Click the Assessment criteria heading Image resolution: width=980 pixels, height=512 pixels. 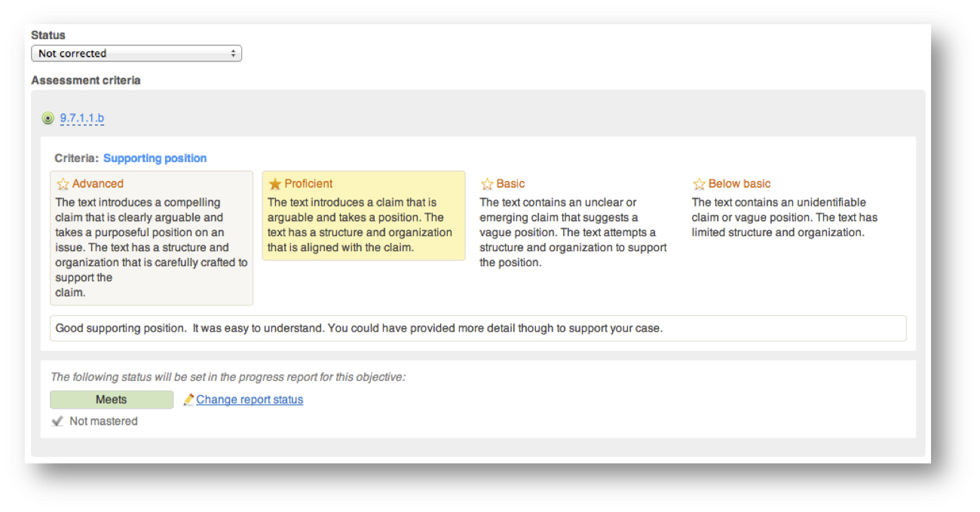(x=86, y=81)
